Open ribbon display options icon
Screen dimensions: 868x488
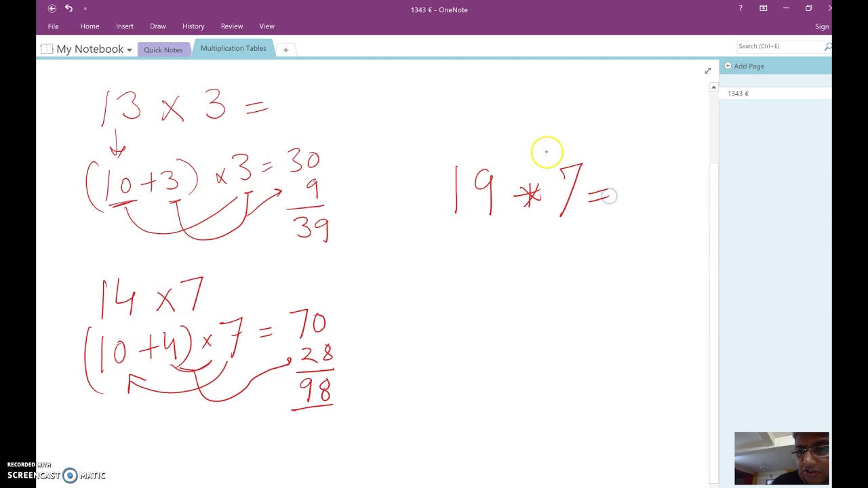tap(763, 9)
